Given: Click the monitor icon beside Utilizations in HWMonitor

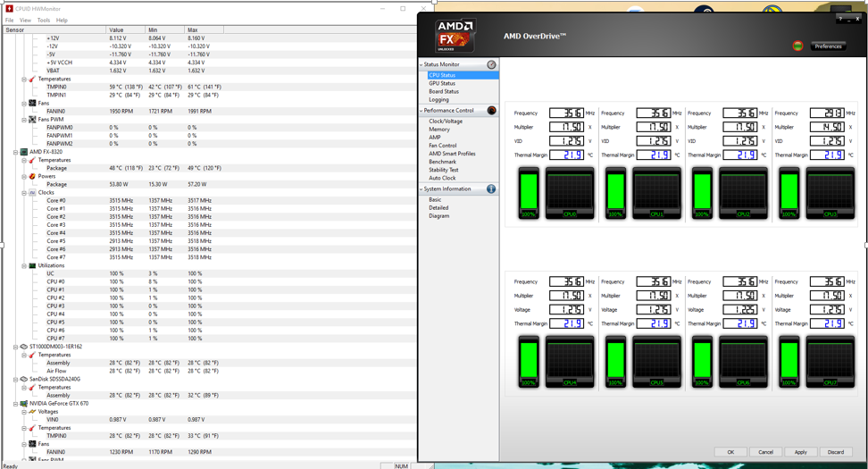Looking at the screenshot, I should tap(32, 266).
